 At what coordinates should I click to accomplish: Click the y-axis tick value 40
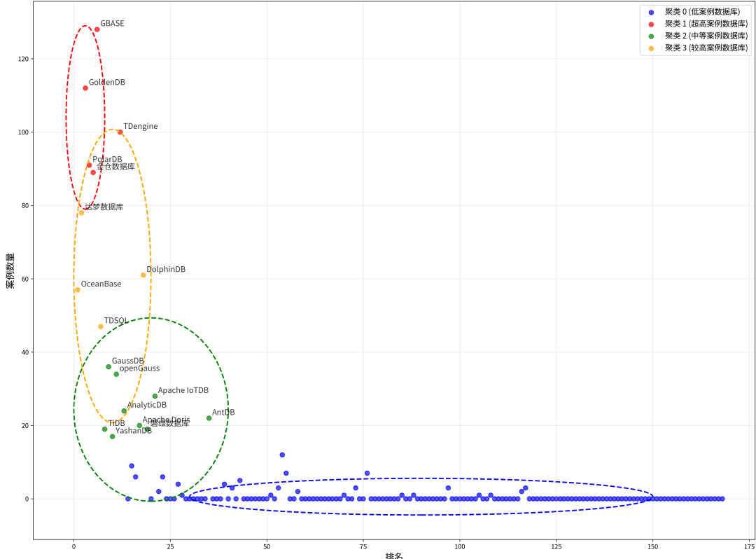click(x=25, y=352)
